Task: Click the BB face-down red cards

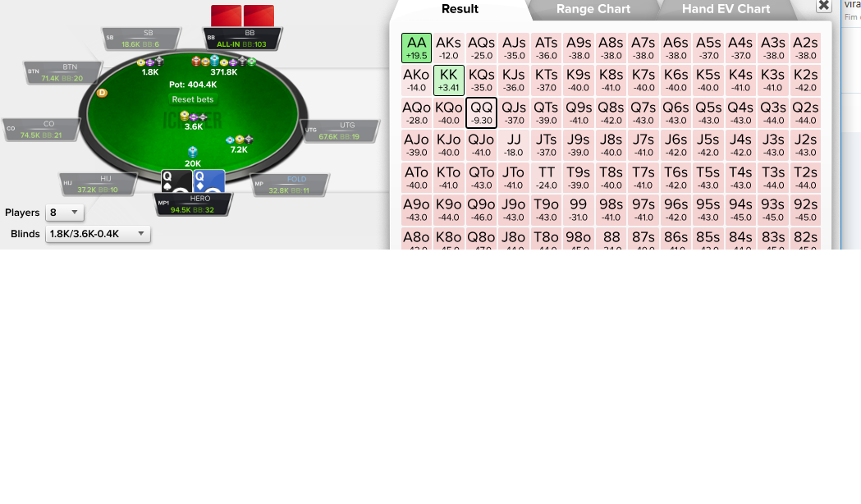Action: 242,16
